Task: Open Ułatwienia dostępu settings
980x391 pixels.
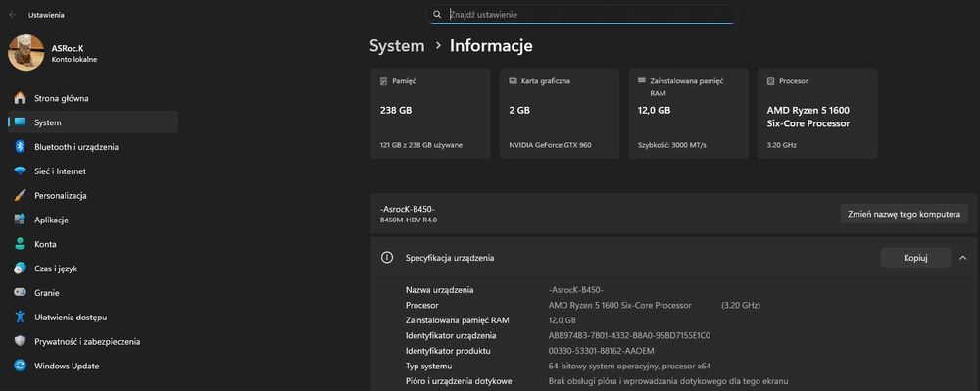Action: pyautogui.click(x=93, y=317)
